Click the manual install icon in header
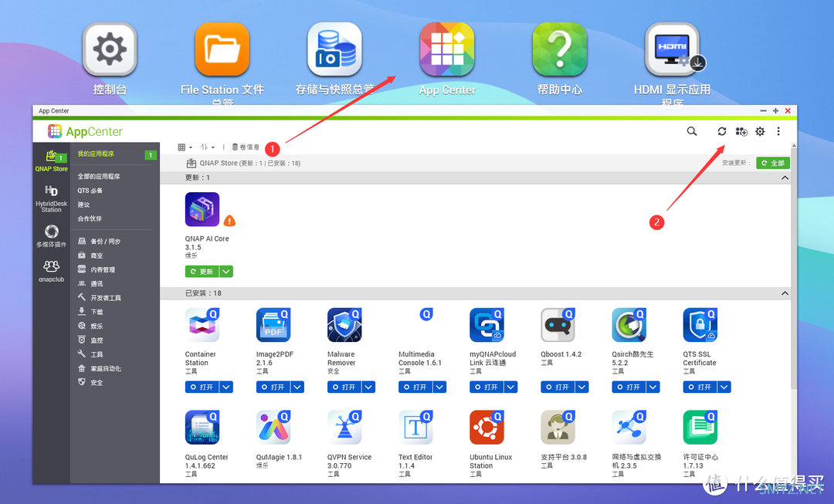 pyautogui.click(x=741, y=131)
